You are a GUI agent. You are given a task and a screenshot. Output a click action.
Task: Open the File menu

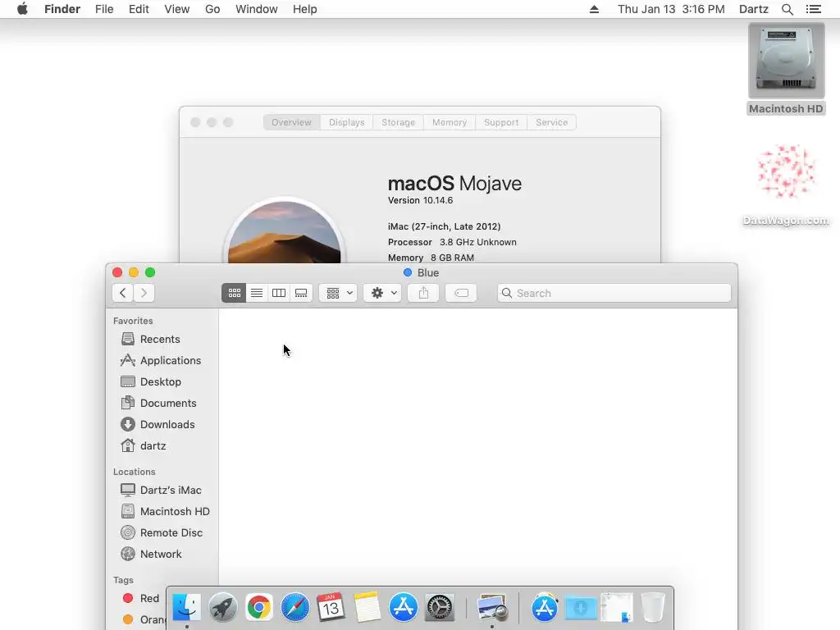[104, 9]
